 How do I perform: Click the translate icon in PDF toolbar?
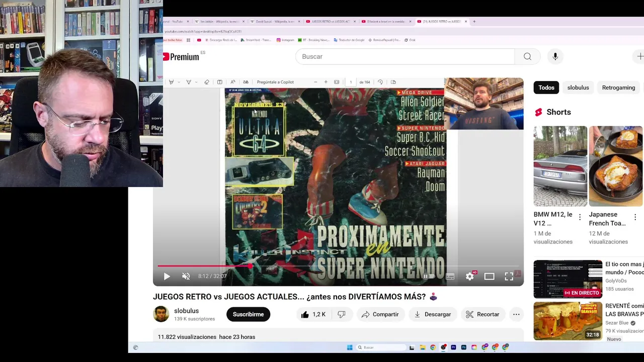tap(246, 82)
